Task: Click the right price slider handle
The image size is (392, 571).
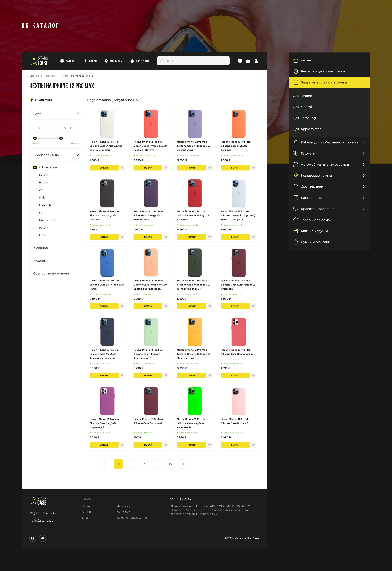Action: click(x=61, y=138)
